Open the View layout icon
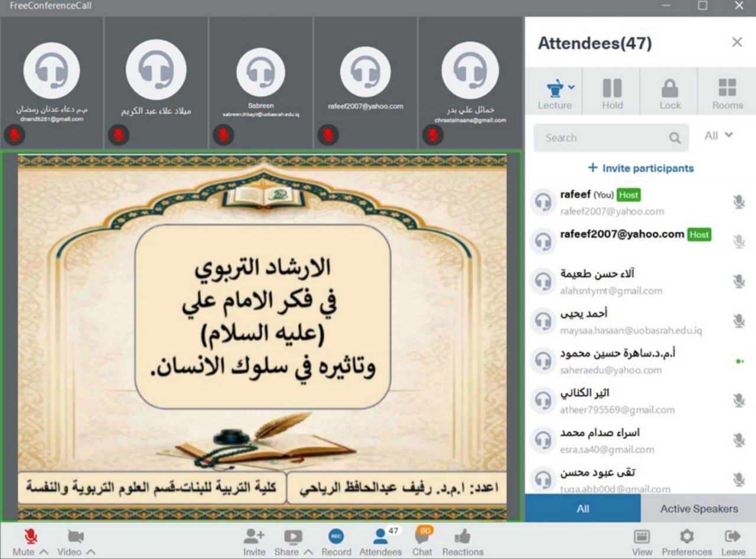Viewport: 756px width, 559px height. [x=641, y=537]
